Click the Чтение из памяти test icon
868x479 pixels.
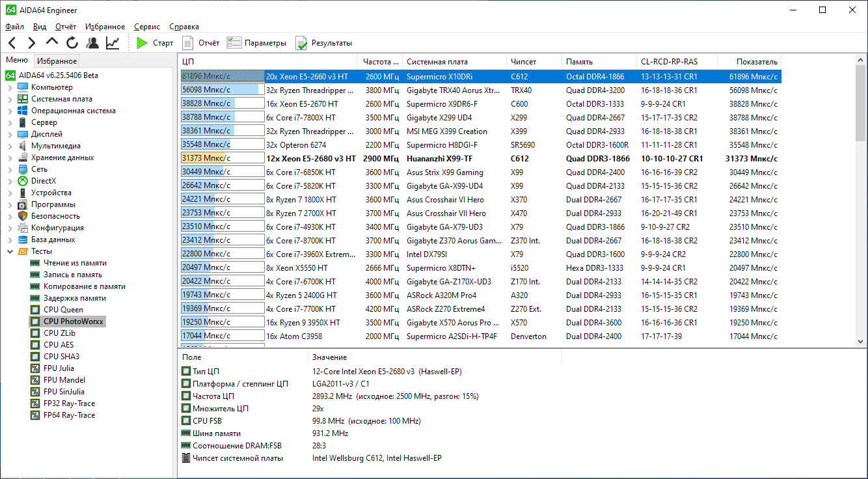tap(35, 263)
